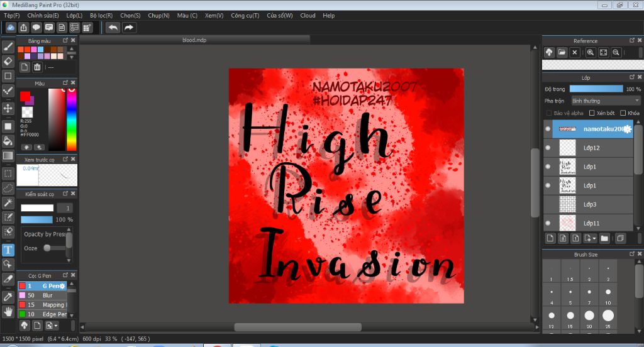Select the Hand tool

(x=8, y=311)
